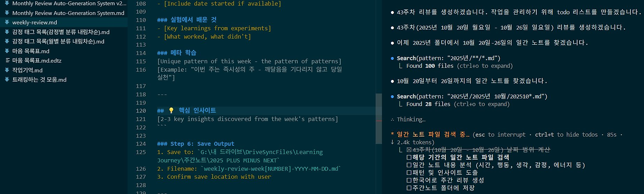Click the '## 💡 핵심 인사이트' heading line
This screenshot has height=194, width=644.
[187, 111]
